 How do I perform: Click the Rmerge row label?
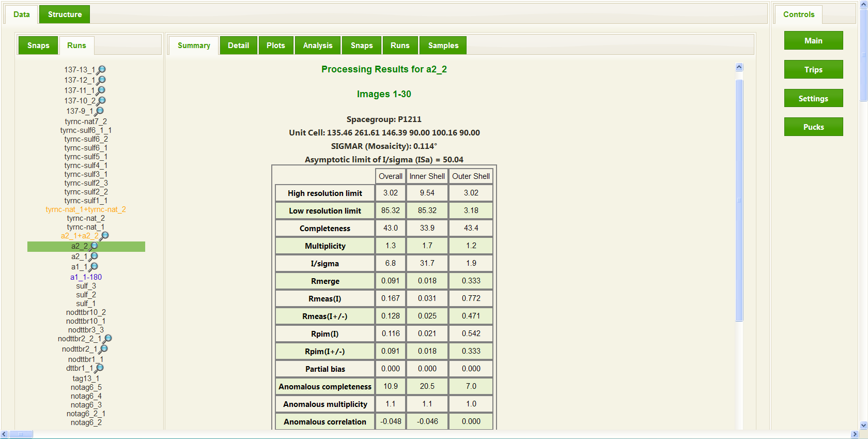pos(325,281)
